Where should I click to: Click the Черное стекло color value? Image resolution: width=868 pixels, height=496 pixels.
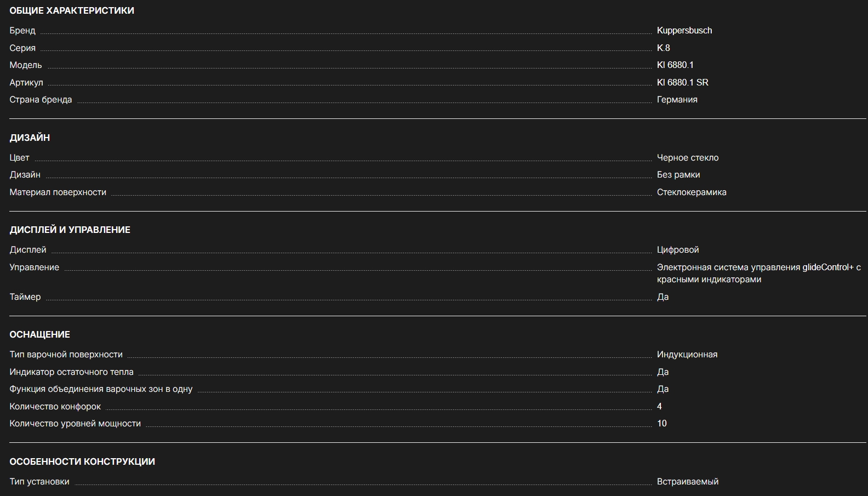687,158
